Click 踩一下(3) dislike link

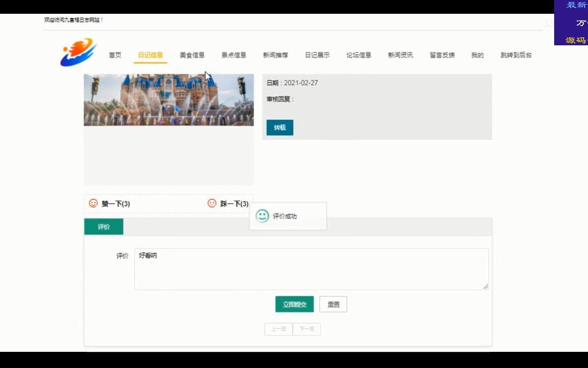coord(234,204)
